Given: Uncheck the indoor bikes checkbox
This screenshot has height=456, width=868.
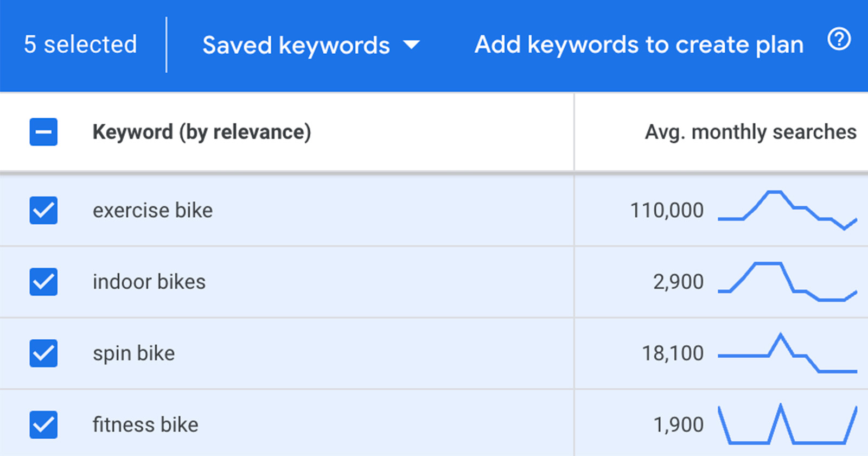Looking at the screenshot, I should pos(43,282).
